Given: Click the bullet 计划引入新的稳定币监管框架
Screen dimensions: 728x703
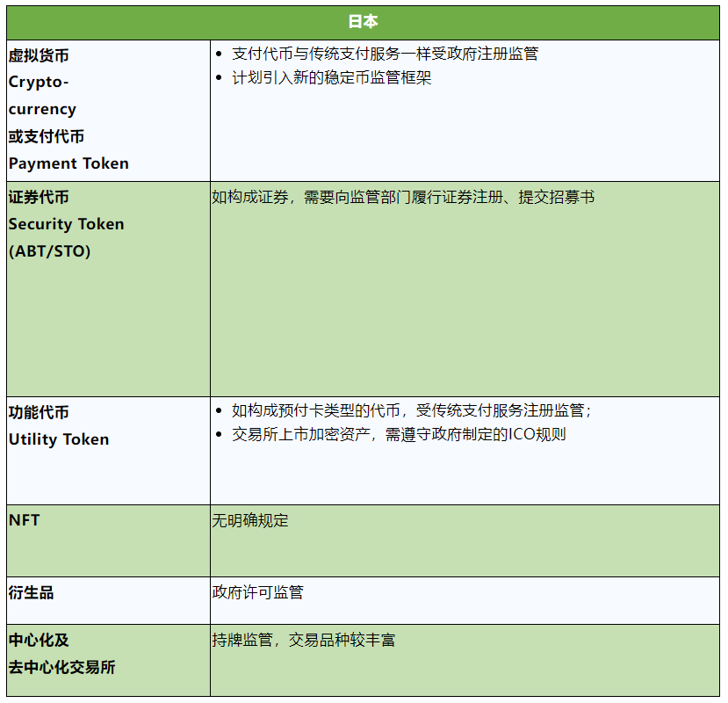Looking at the screenshot, I should point(331,77).
